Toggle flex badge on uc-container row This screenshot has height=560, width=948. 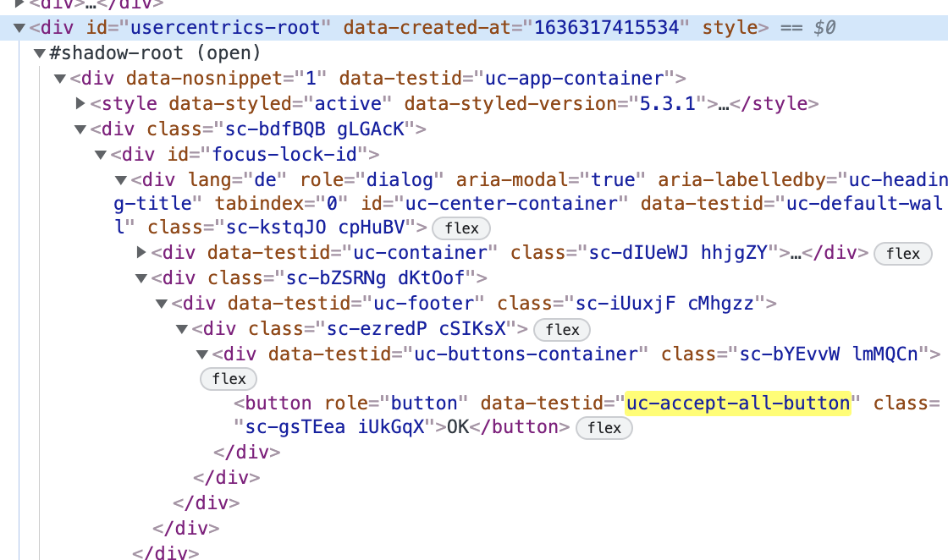pyautogui.click(x=902, y=254)
